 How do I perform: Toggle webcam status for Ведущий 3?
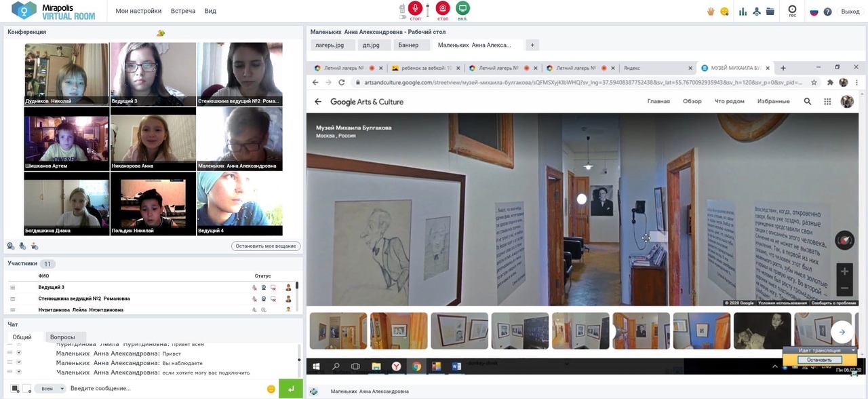(264, 288)
